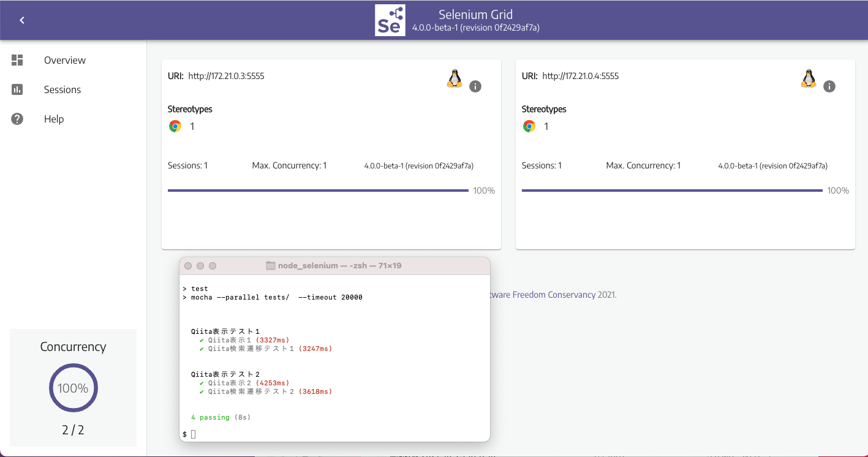Click the Sessions chart icon

17,89
